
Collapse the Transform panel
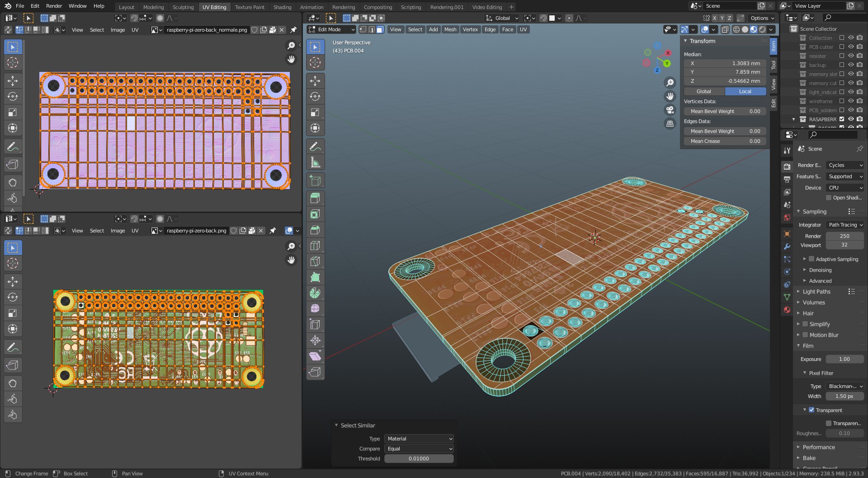(x=702, y=41)
